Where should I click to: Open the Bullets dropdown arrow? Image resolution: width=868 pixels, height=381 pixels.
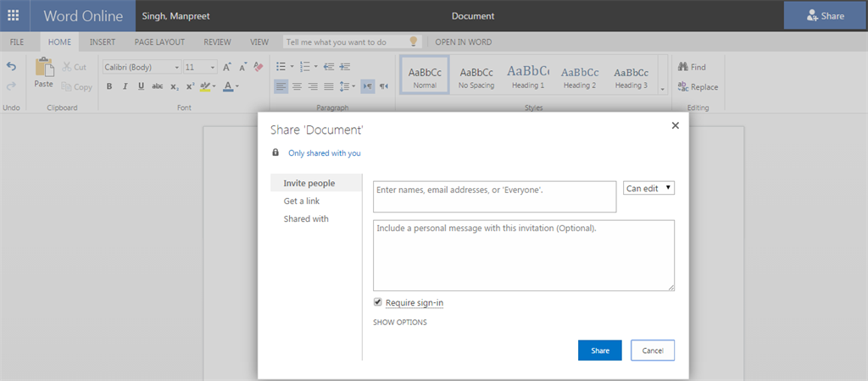[x=292, y=67]
